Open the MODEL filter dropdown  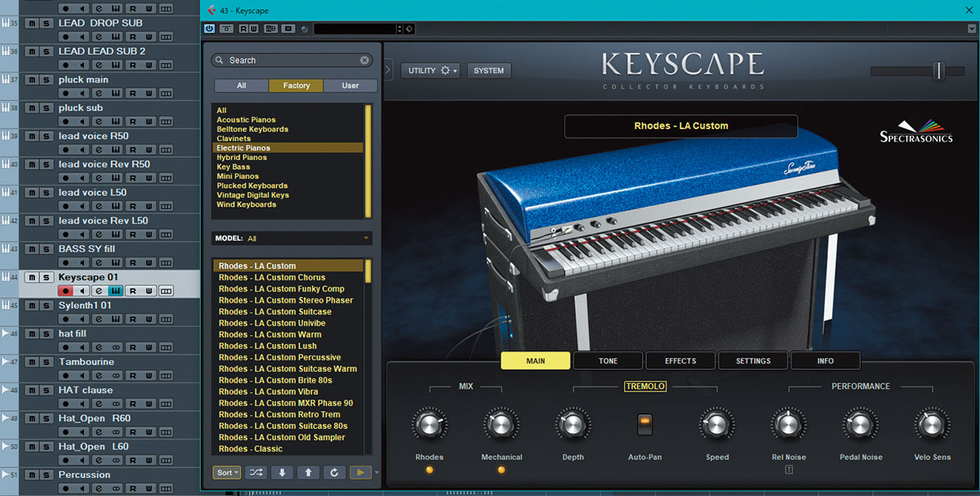(292, 239)
